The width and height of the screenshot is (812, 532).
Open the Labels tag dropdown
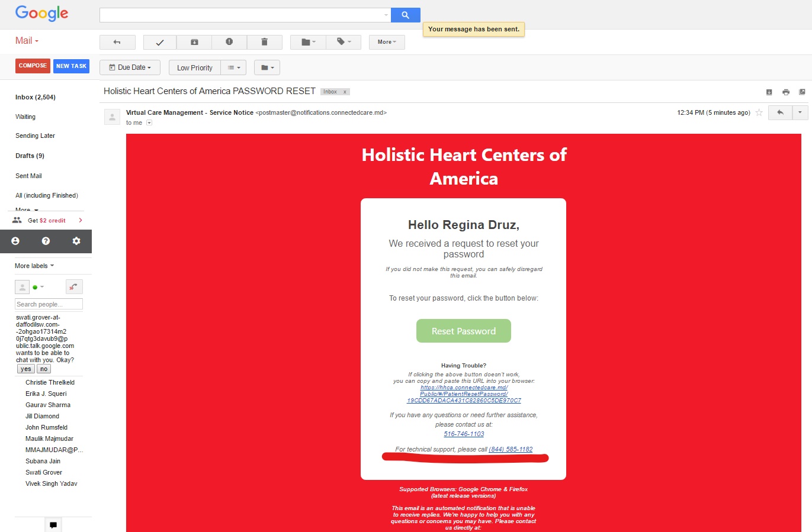344,42
